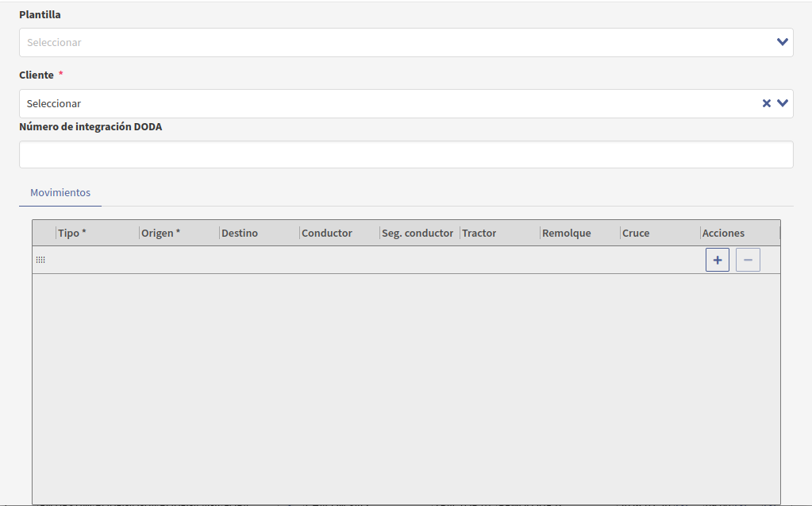Clear the Cliente selection with the X icon
Viewport: 812px width, 506px height.
pos(767,103)
